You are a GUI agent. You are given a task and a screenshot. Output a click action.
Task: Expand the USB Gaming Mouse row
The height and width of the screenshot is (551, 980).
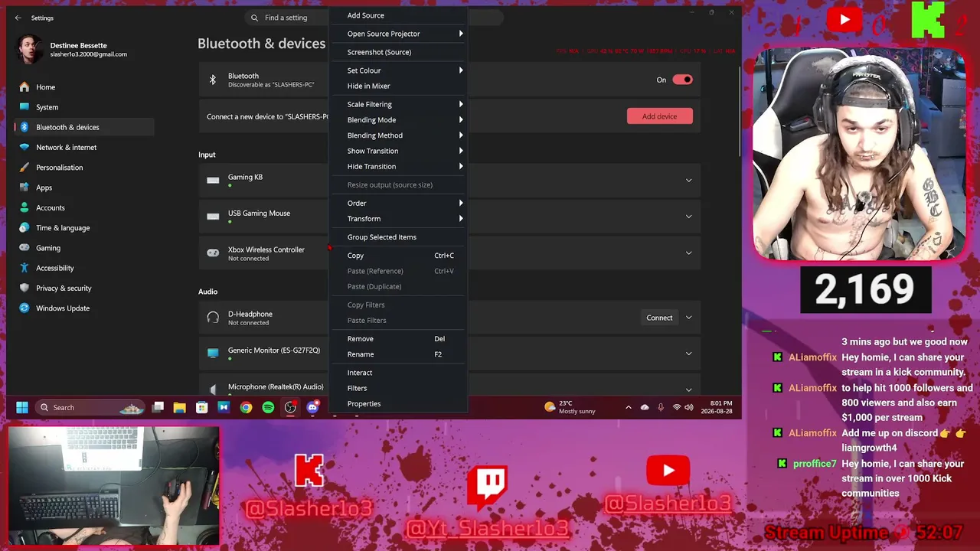(688, 217)
